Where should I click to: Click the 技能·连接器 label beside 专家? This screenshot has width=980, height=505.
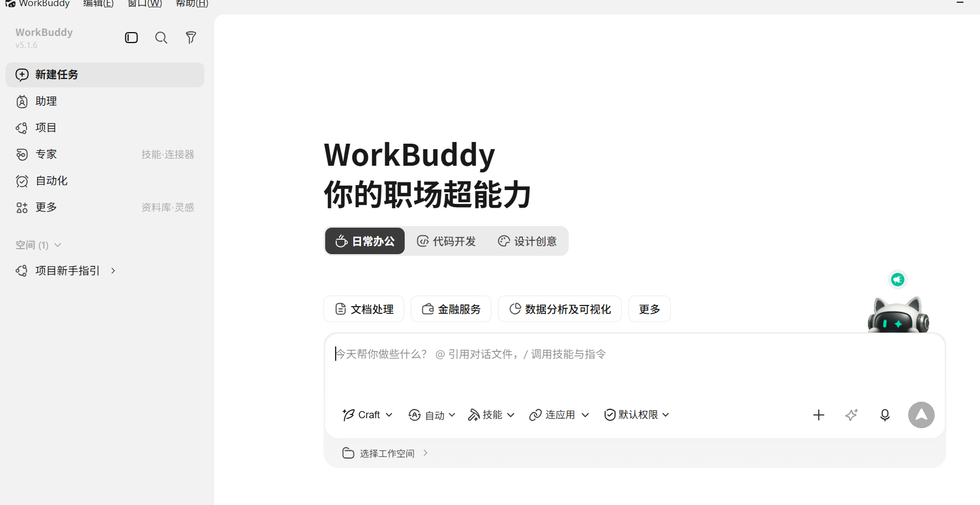168,154
